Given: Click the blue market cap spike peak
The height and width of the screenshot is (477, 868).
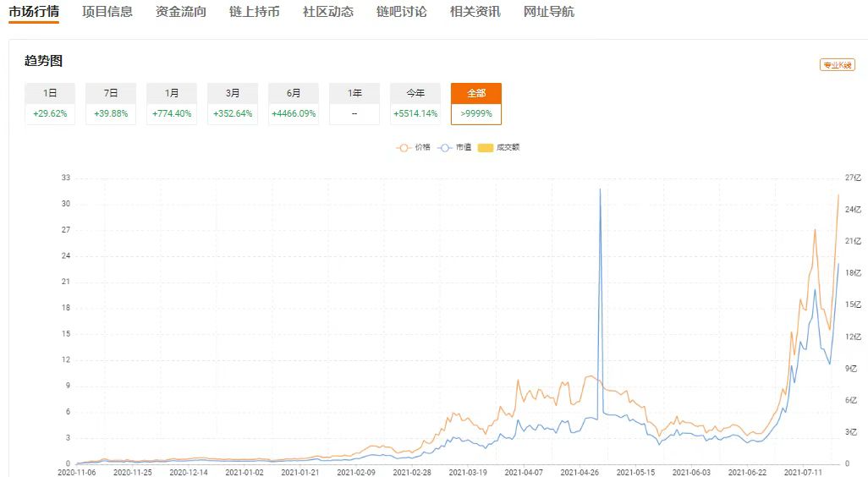Looking at the screenshot, I should pos(600,189).
